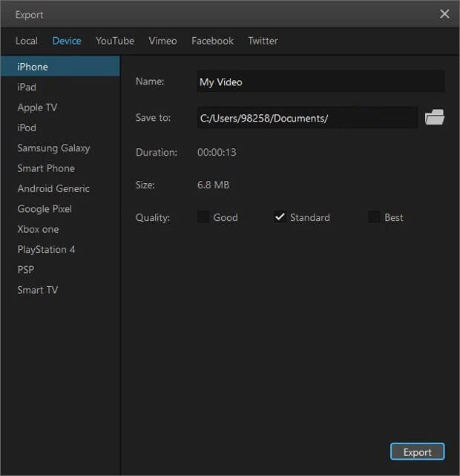Enable the Good quality checkbox
This screenshot has width=460, height=476.
pos(203,216)
